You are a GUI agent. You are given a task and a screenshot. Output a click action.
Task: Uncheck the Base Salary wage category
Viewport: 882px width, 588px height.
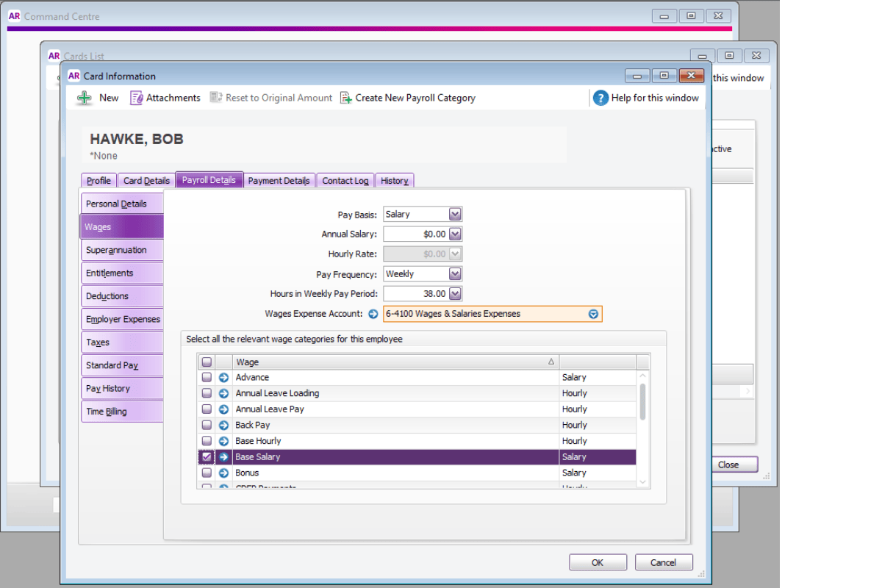[x=207, y=456]
